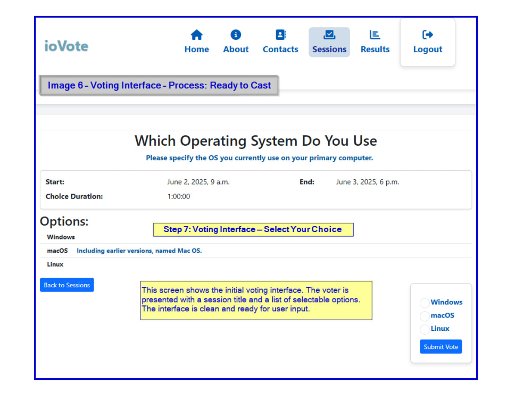
Task: Click the 'Which Operating System Do You Use' heading
Action: (x=256, y=141)
